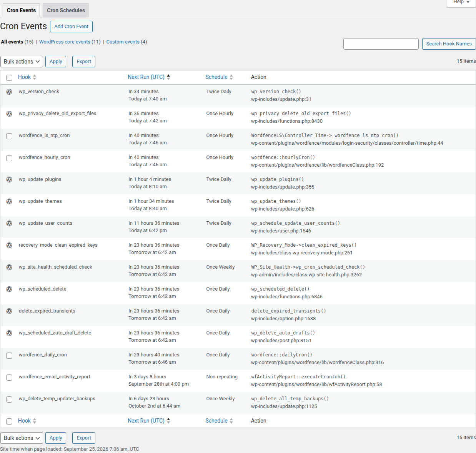
Task: Click the Cron Events page heading
Action: [x=23, y=26]
